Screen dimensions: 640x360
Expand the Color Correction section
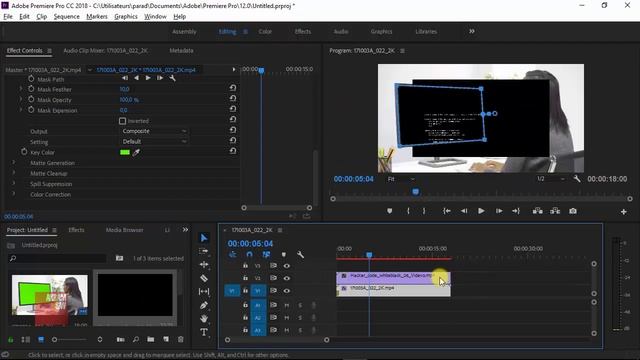tap(13, 194)
